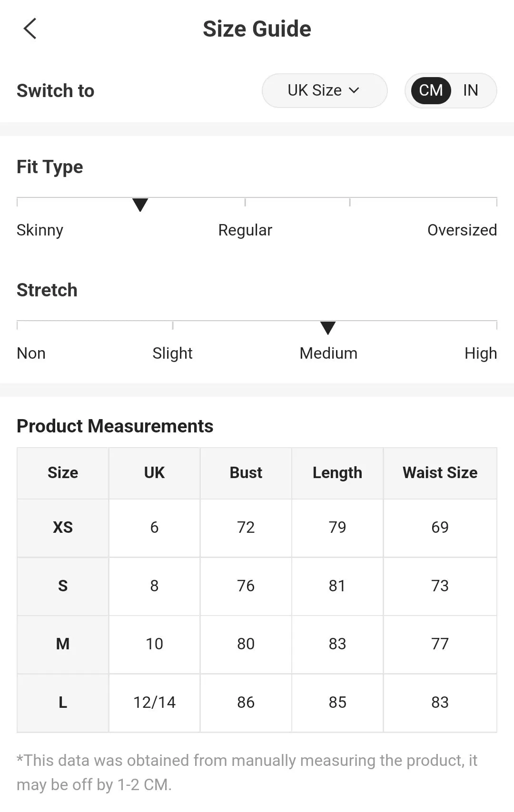Click the Oversized fit label
Viewport: 514px width, 812px height.
click(x=462, y=230)
